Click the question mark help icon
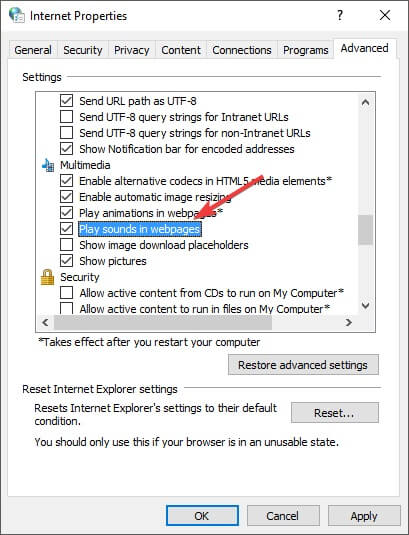The height and width of the screenshot is (535, 409). pos(340,15)
